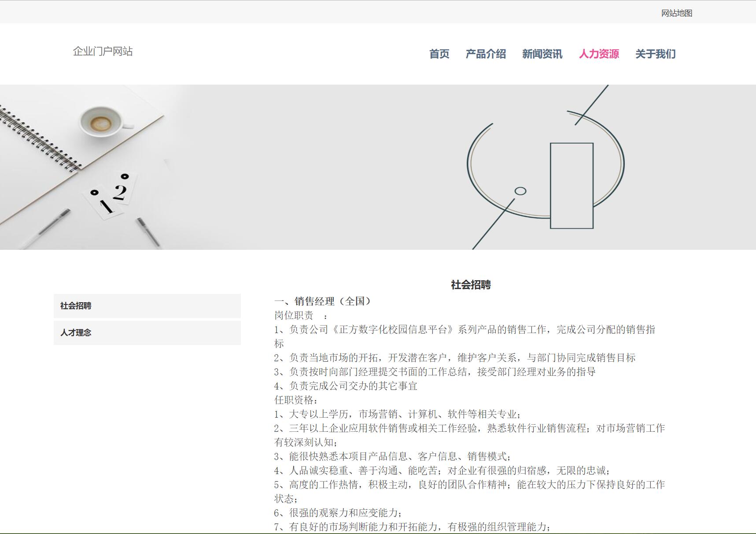756x534 pixels.
Task: Click the line about 正方数字化校园信息平台
Action: tap(465, 337)
